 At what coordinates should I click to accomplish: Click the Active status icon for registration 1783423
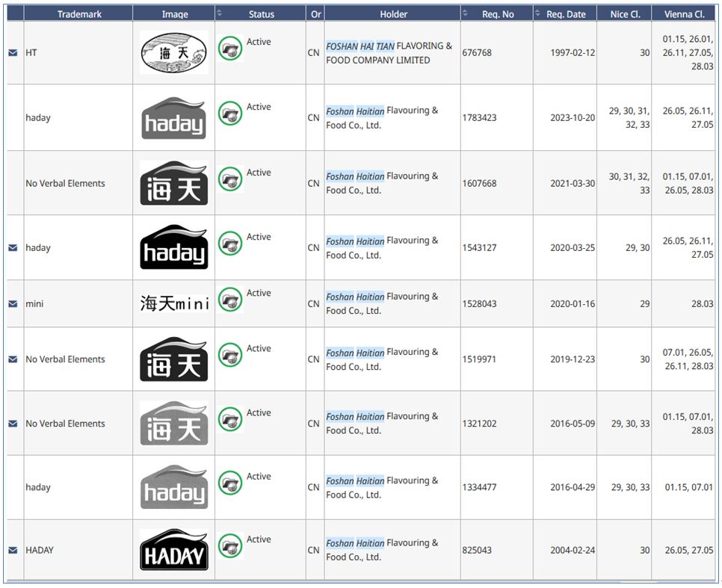pos(230,114)
